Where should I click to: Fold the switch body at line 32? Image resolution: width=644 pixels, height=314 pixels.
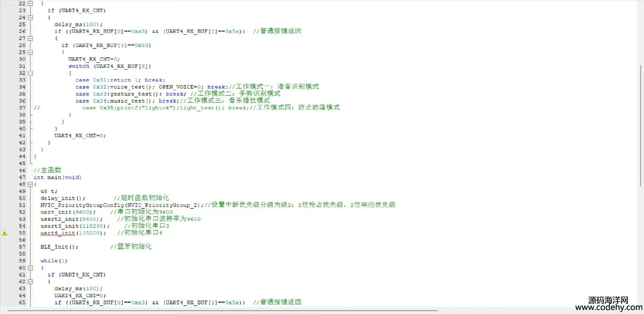(30, 73)
